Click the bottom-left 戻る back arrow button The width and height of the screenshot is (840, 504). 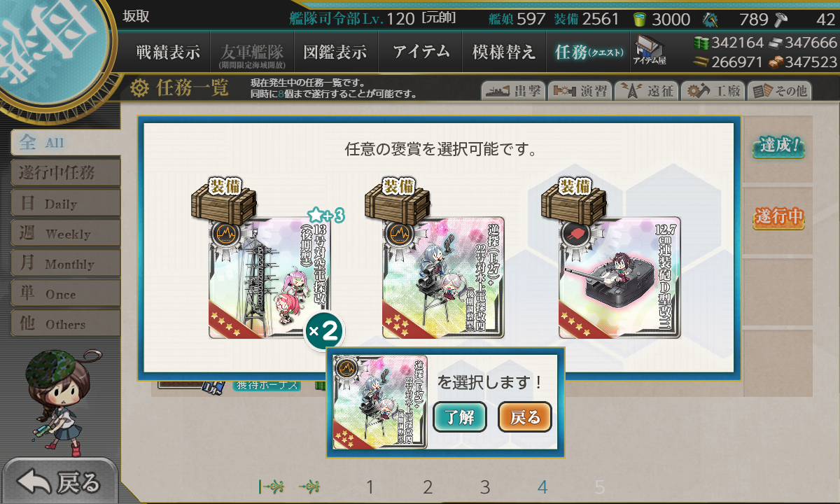click(60, 482)
